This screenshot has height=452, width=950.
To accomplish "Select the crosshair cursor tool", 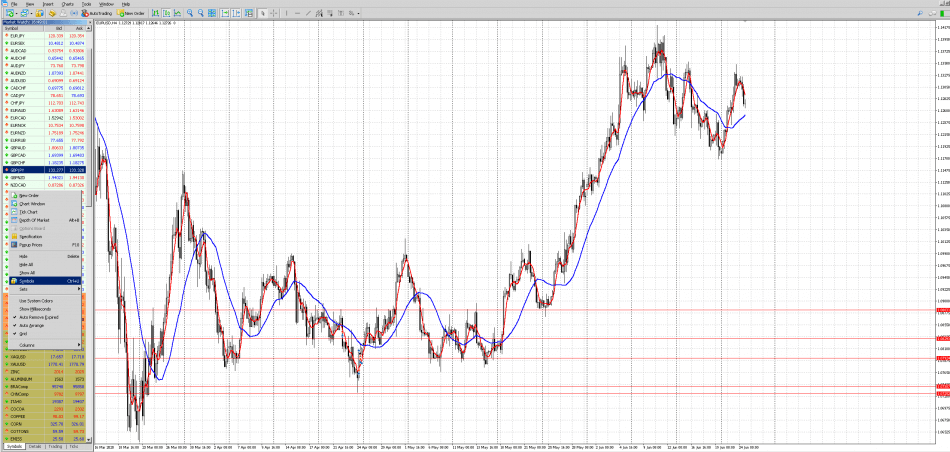I will (273, 13).
